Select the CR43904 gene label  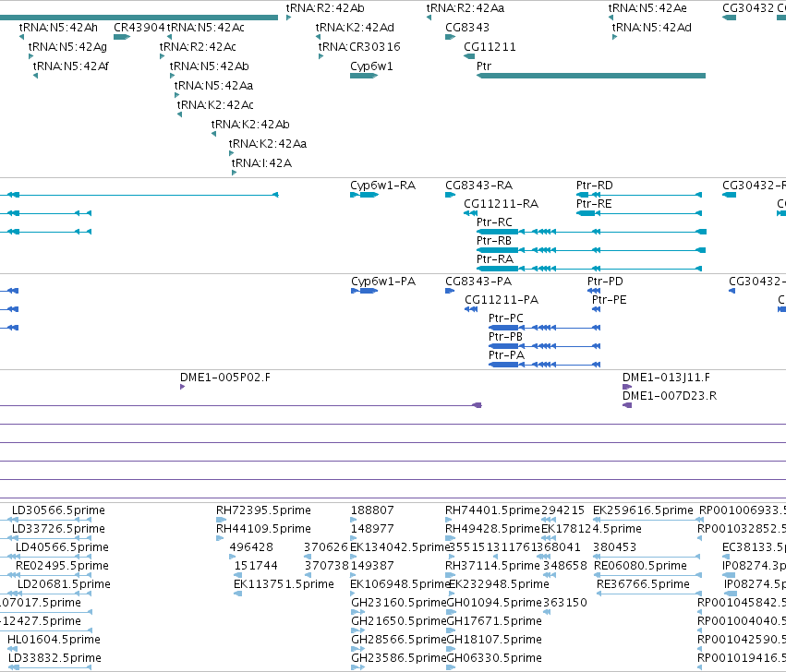click(139, 28)
